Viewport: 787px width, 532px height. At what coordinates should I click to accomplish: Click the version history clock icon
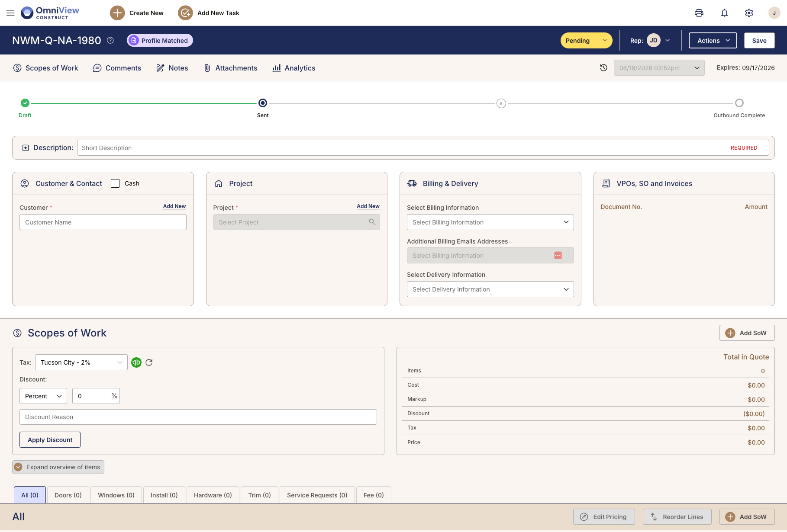[x=603, y=68]
